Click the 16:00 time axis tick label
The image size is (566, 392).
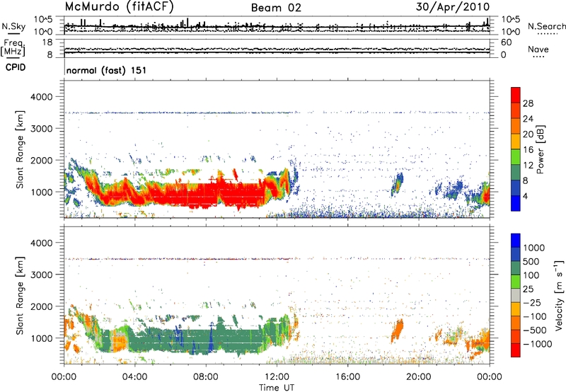(x=347, y=377)
